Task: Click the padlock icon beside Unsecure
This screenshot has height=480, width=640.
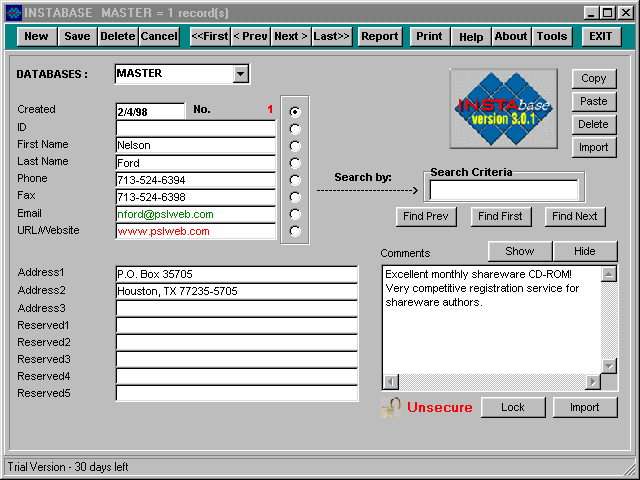Action: click(391, 407)
